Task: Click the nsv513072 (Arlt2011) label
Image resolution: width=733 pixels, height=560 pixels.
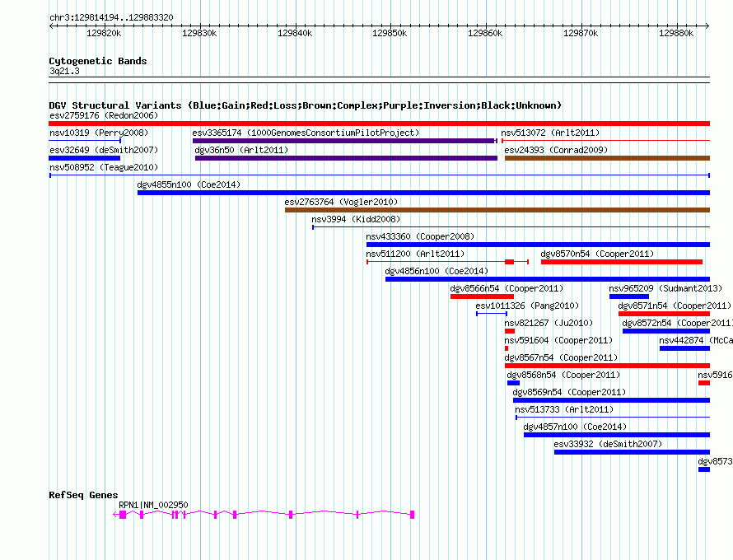Action: (x=550, y=133)
